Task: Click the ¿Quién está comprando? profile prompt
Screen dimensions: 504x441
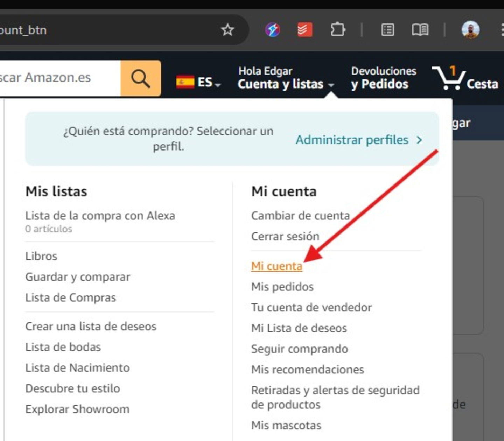Action: (168, 138)
